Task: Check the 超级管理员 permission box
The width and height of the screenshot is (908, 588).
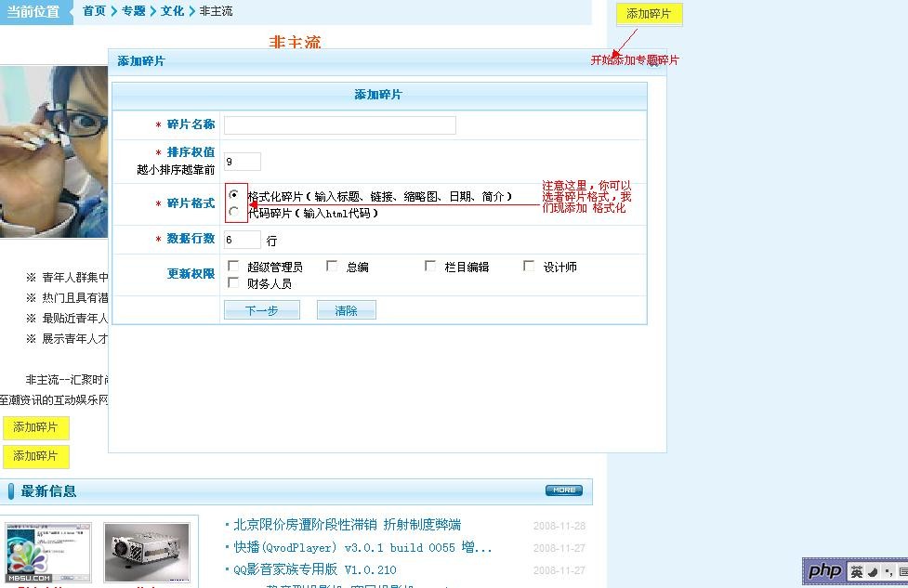Action: pyautogui.click(x=234, y=267)
